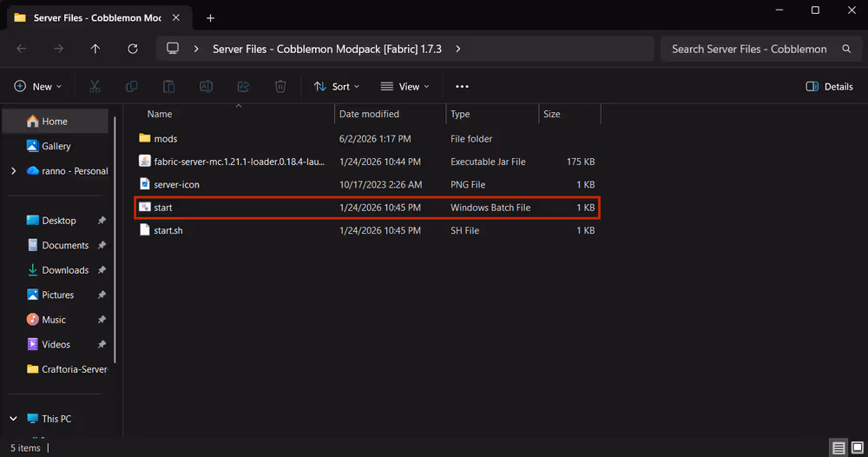Click the chevron after This PC icon in address bar

[x=196, y=49]
